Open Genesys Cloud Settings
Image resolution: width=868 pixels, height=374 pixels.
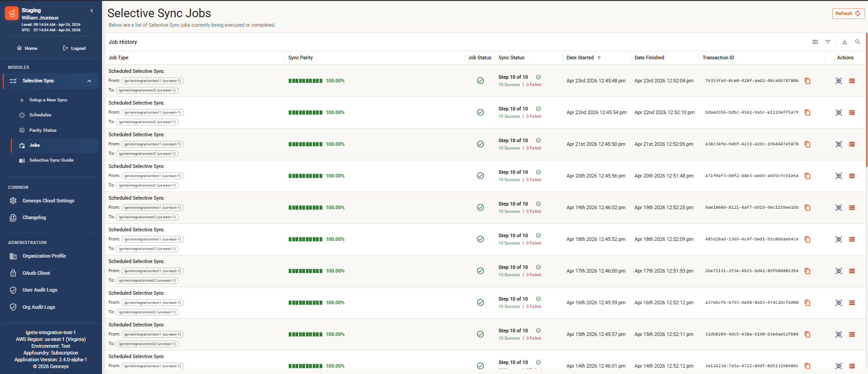(x=48, y=201)
